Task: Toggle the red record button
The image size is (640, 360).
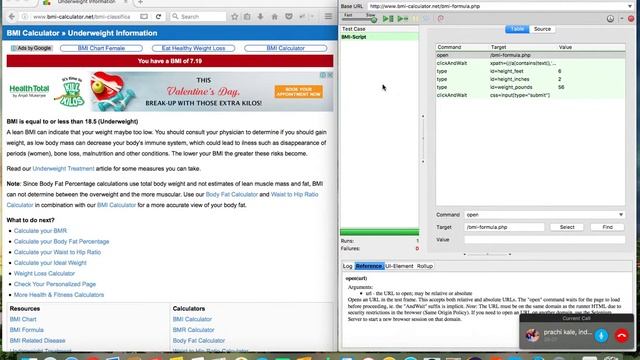Action: (631, 19)
